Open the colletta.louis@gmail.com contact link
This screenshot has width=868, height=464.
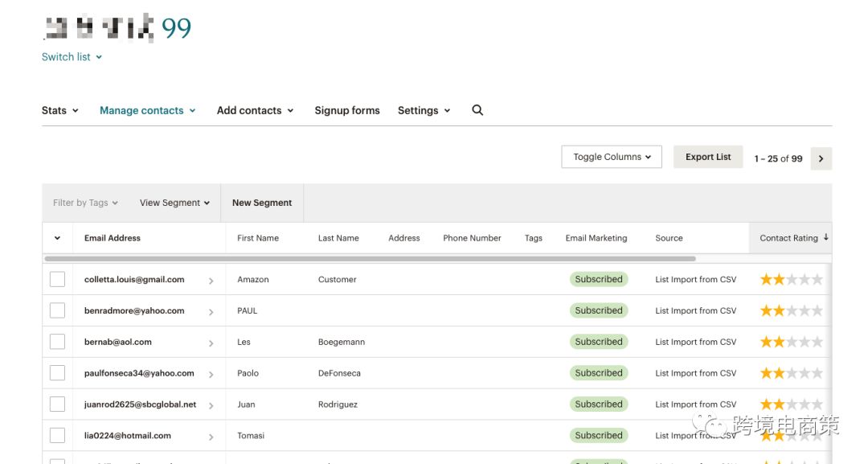[x=134, y=279]
